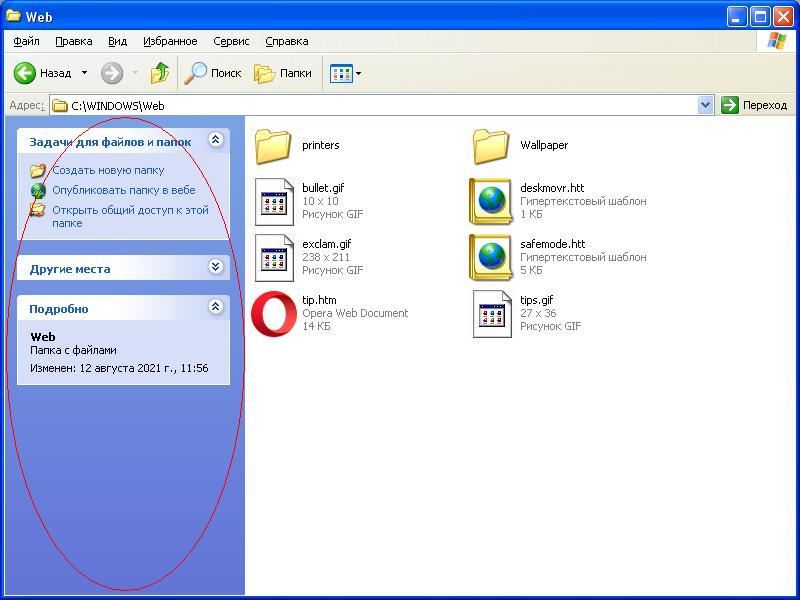Click the Search (Поиск) toolbar button

(214, 73)
